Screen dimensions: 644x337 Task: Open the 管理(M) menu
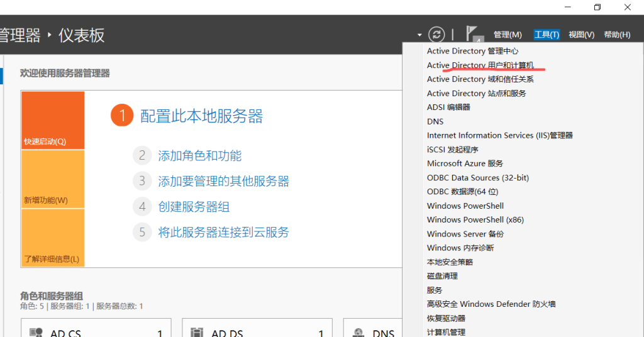coord(508,35)
